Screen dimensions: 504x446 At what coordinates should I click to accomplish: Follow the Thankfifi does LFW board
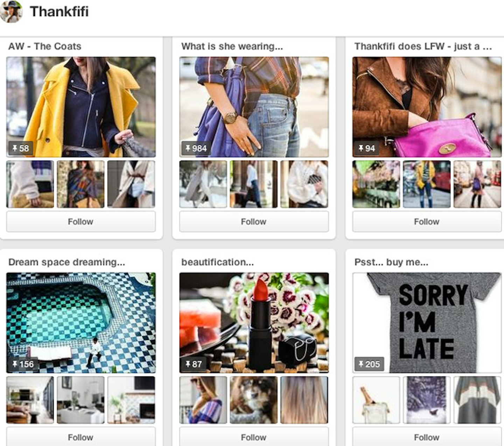pyautogui.click(x=427, y=221)
